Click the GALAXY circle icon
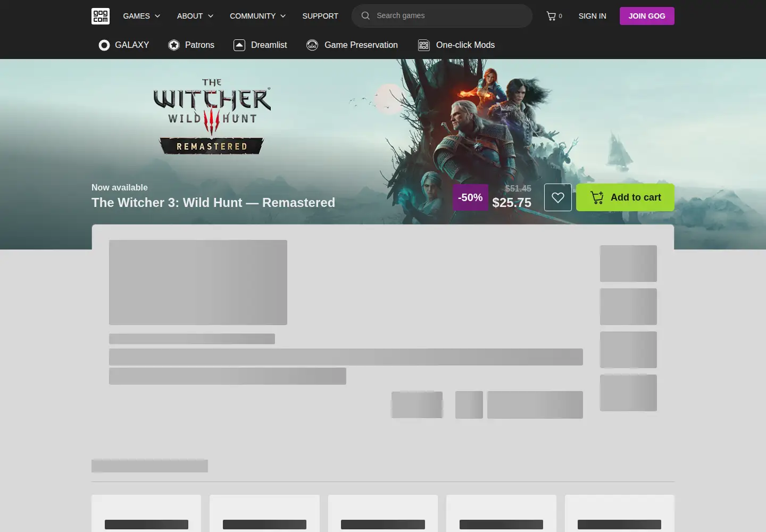 pyautogui.click(x=104, y=45)
